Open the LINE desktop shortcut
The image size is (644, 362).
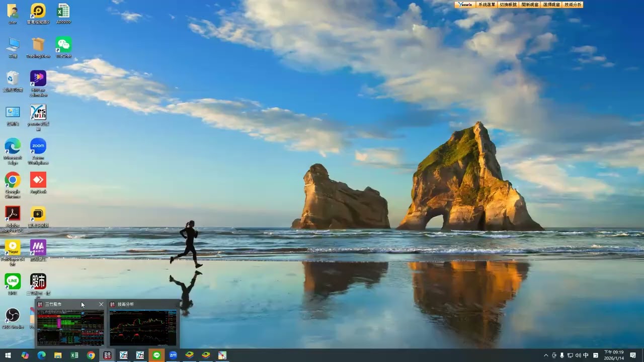(x=13, y=285)
